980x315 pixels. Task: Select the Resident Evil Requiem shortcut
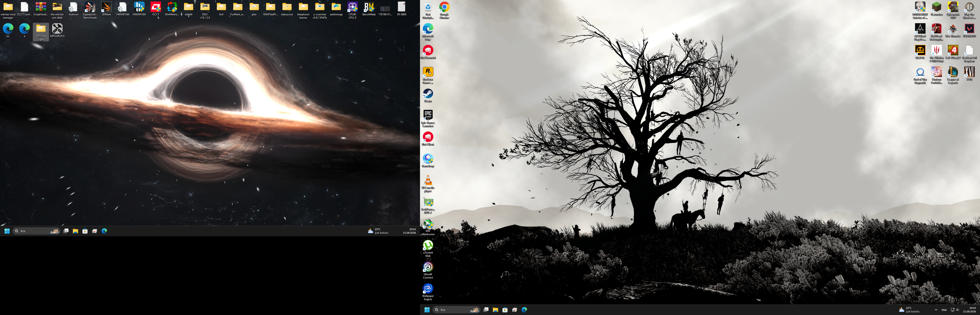coord(969,54)
